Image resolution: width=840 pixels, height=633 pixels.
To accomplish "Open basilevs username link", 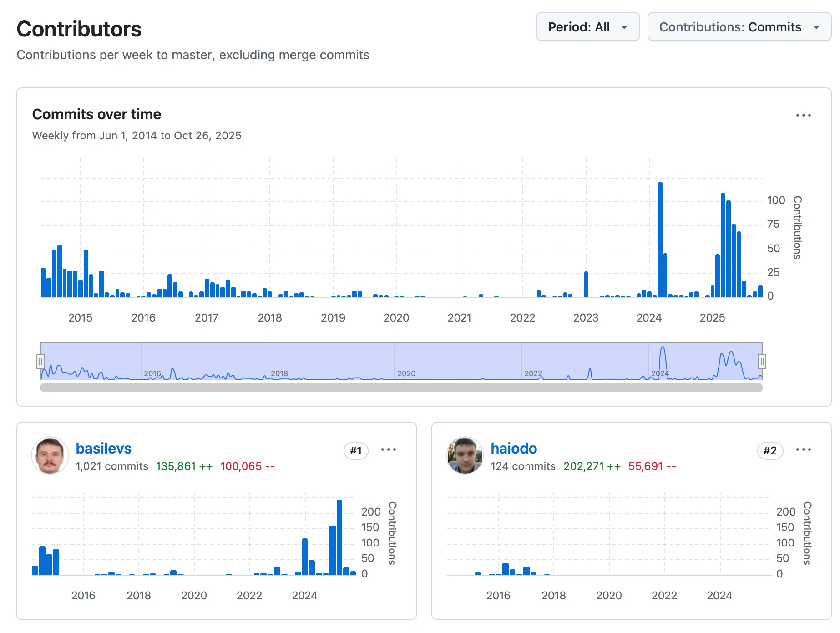I will pos(103,449).
